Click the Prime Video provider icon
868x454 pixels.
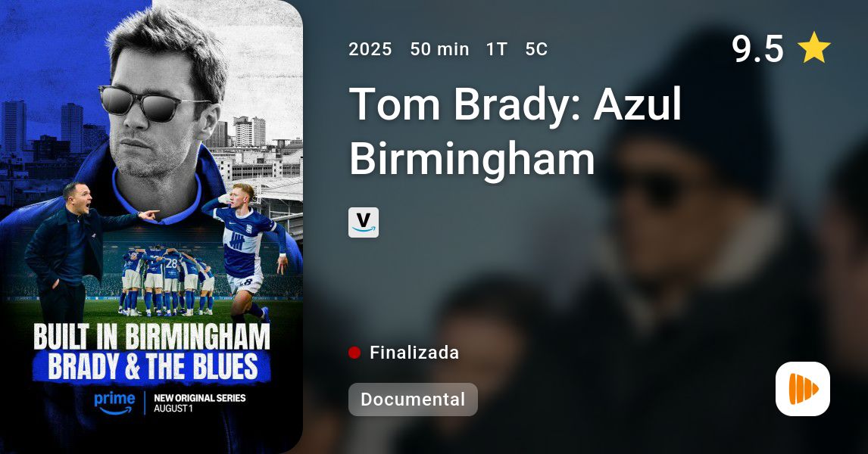tap(363, 222)
